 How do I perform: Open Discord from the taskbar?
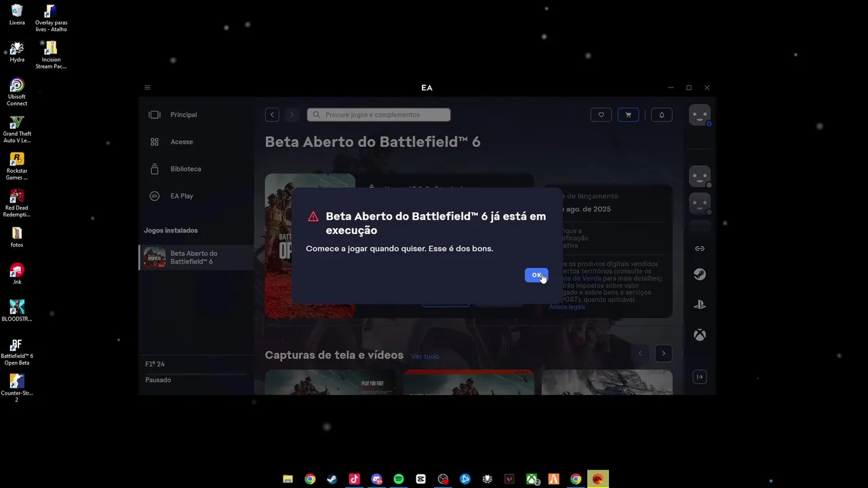[376, 479]
